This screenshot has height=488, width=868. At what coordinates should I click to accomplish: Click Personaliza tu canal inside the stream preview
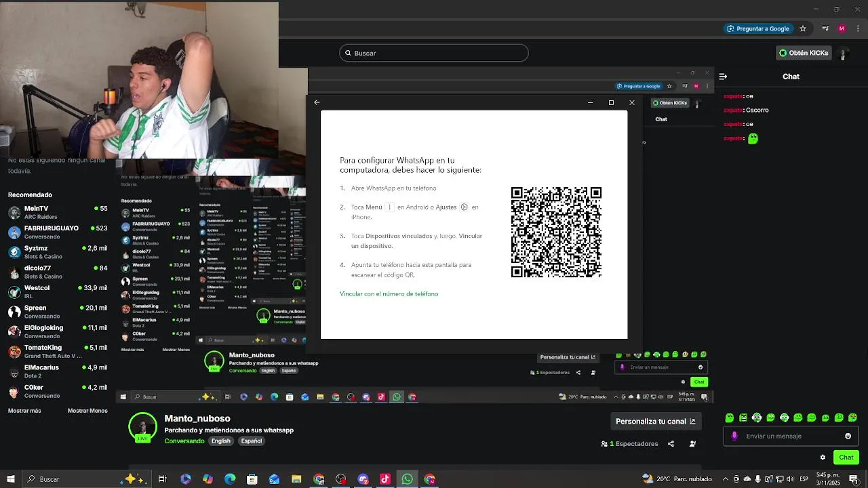568,357
